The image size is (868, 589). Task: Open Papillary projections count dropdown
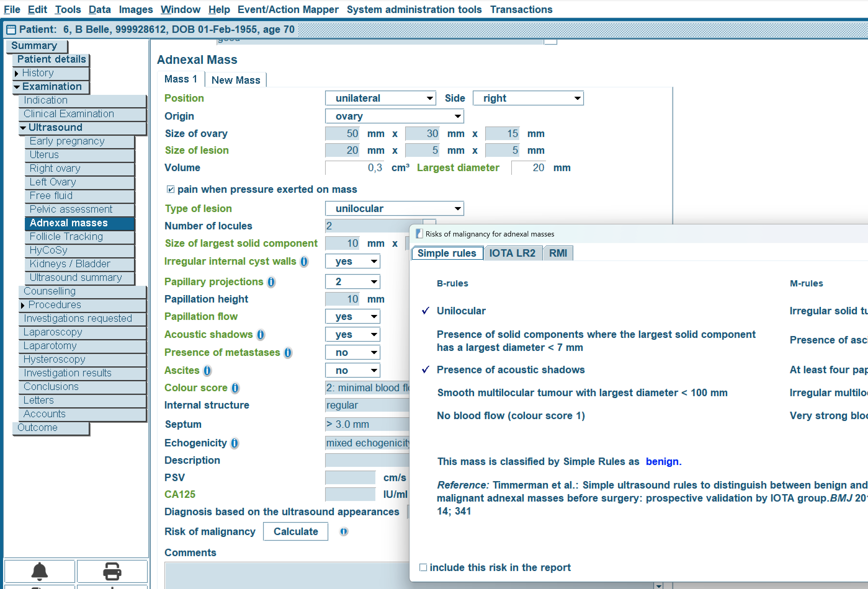353,282
